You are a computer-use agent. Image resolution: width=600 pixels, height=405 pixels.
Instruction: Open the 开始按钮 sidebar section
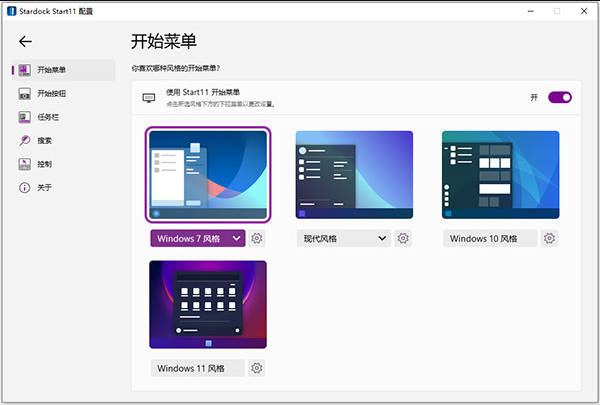pyautogui.click(x=52, y=94)
